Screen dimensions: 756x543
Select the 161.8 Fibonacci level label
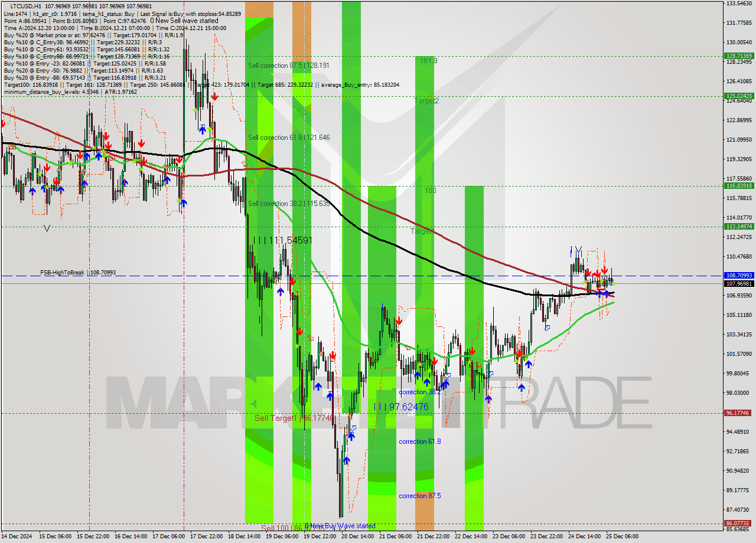click(428, 61)
